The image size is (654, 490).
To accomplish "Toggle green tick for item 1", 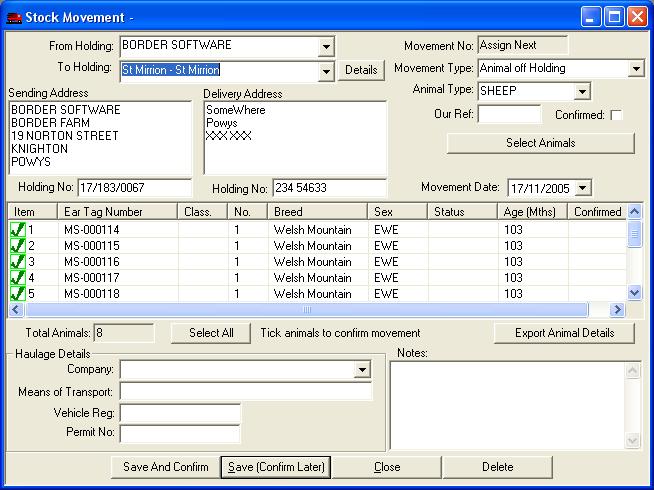I will [18, 230].
